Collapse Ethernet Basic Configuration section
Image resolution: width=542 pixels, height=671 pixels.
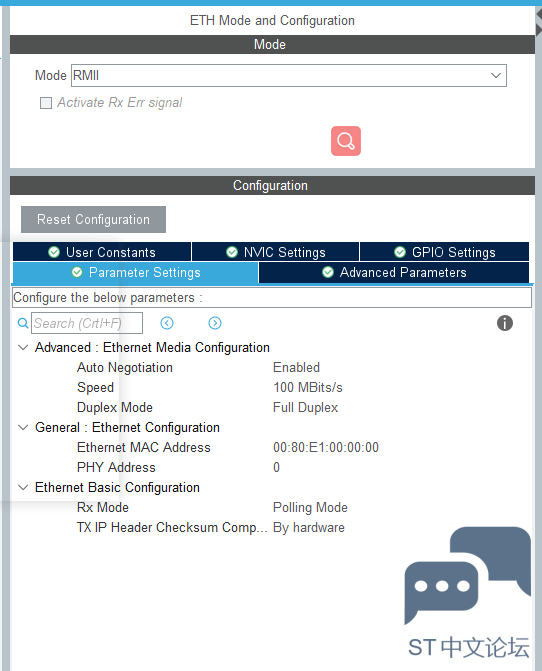pos(23,487)
